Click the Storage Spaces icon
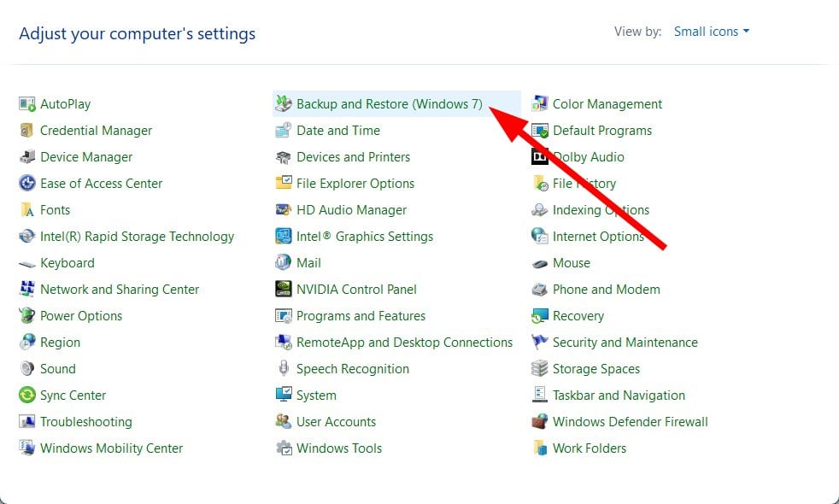Viewport: 839px width, 504px height. pos(540,369)
